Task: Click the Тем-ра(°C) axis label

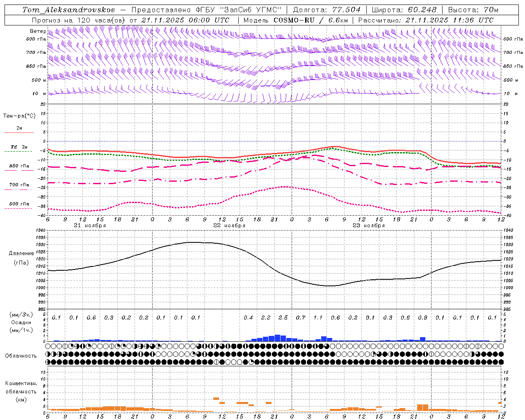Action: pos(19,116)
